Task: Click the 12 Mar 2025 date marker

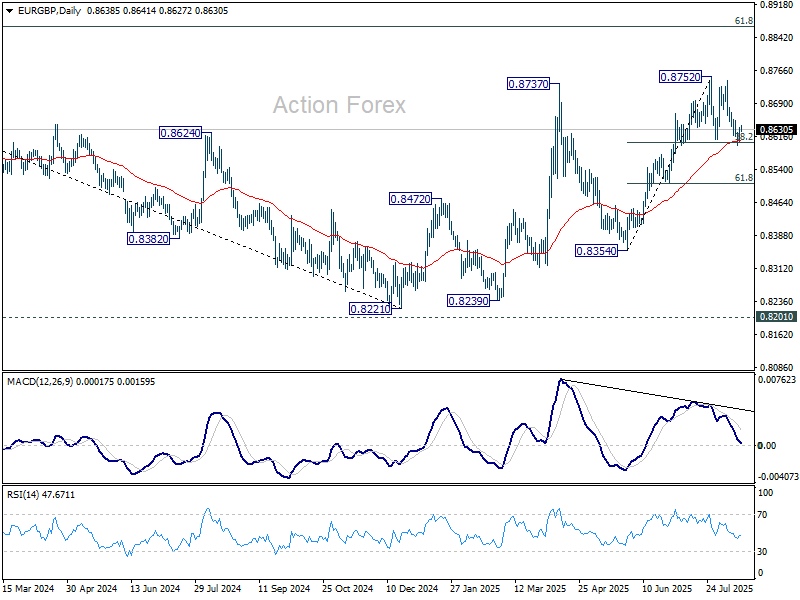Action: pos(539,588)
